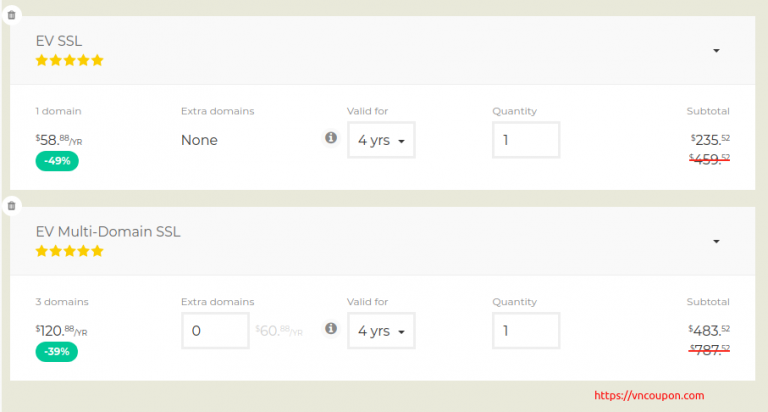Click the -49% discount badge

(56, 161)
